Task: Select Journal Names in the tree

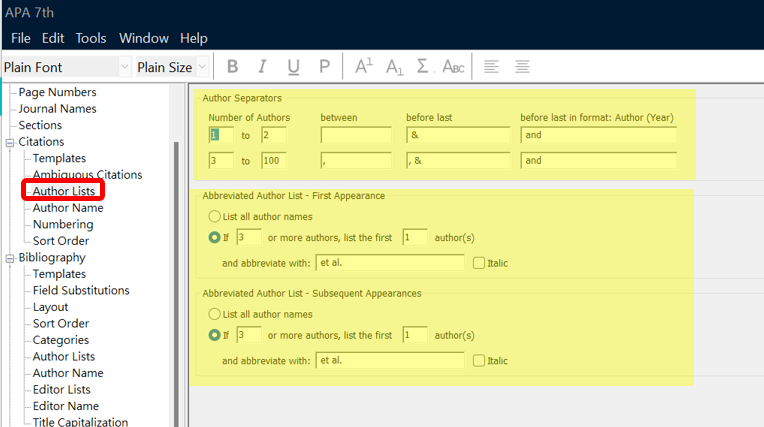Action: click(x=57, y=109)
